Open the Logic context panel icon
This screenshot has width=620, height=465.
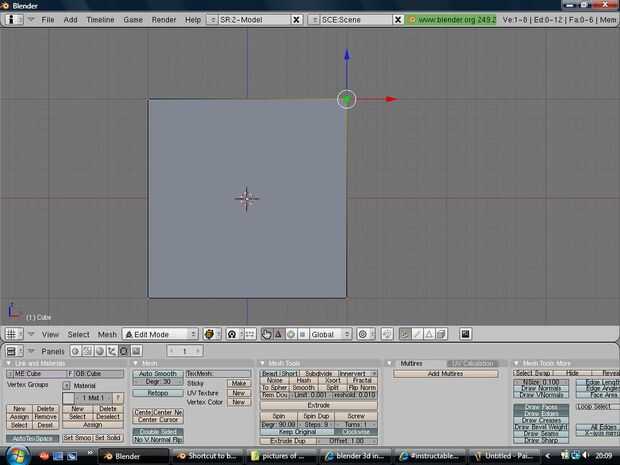(76, 351)
